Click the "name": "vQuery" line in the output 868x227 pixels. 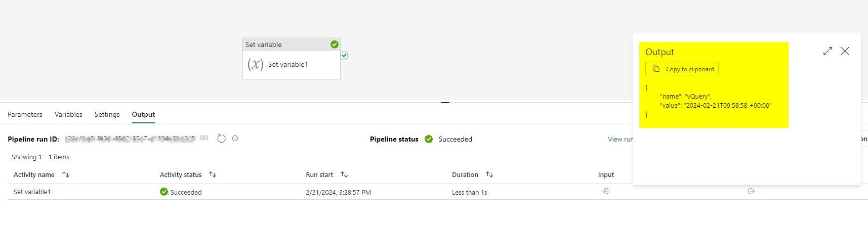[x=686, y=96]
